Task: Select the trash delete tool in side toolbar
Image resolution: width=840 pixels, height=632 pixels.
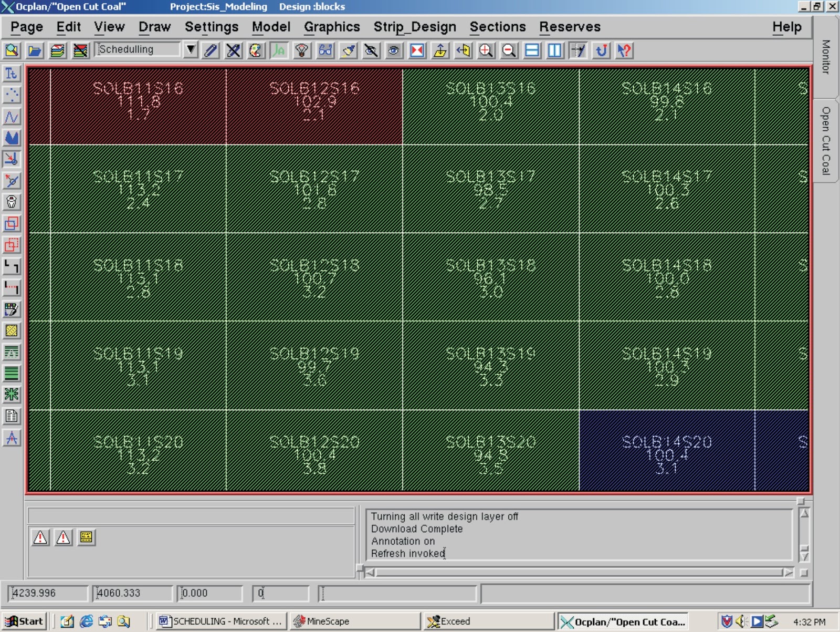Action: 12,202
